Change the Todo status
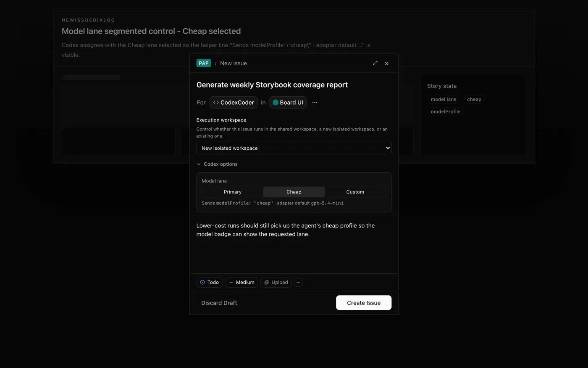Viewport: 588px width, 368px height. [209, 282]
